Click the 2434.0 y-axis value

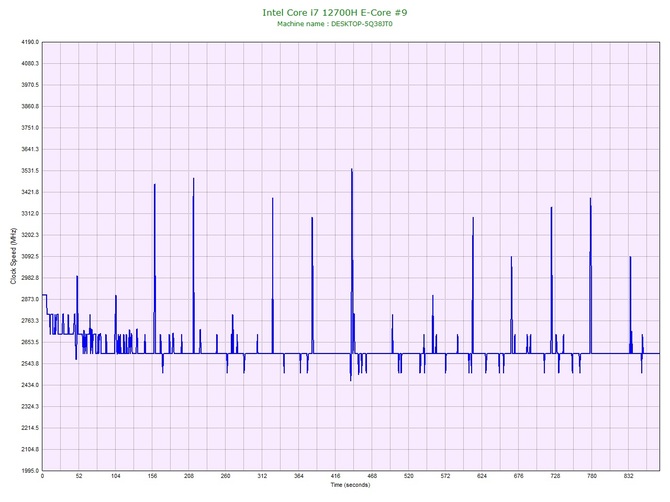click(30, 385)
